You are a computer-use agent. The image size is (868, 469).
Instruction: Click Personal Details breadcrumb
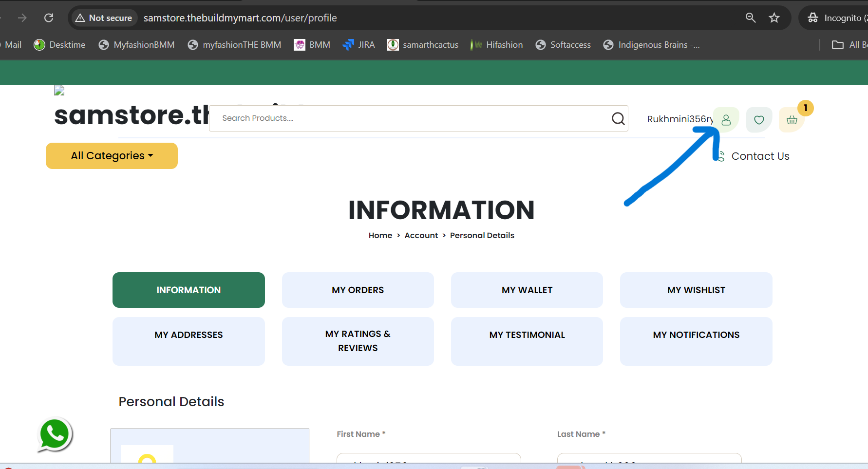pyautogui.click(x=482, y=235)
